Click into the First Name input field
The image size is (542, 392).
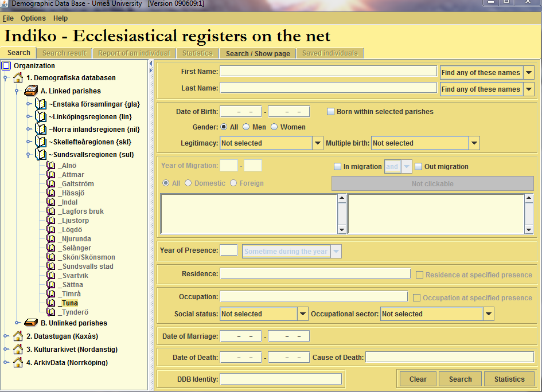pyautogui.click(x=329, y=71)
